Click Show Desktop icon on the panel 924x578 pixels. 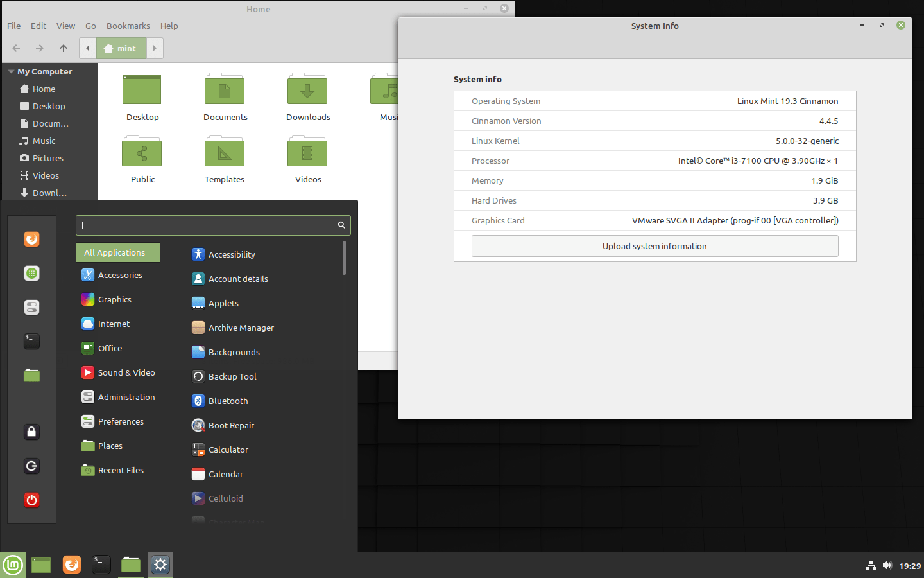(41, 565)
